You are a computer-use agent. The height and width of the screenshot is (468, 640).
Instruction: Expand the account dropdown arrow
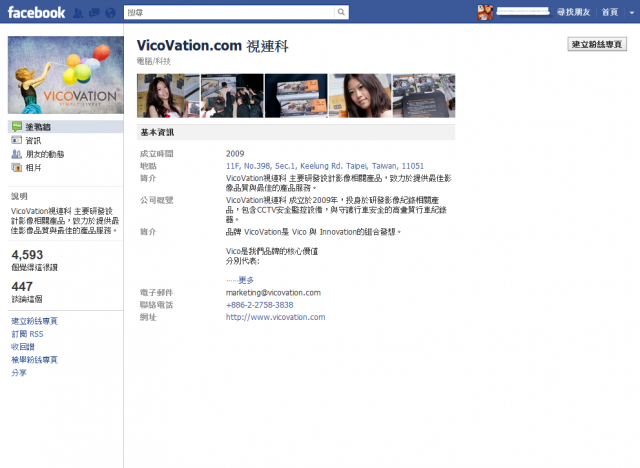(631, 13)
